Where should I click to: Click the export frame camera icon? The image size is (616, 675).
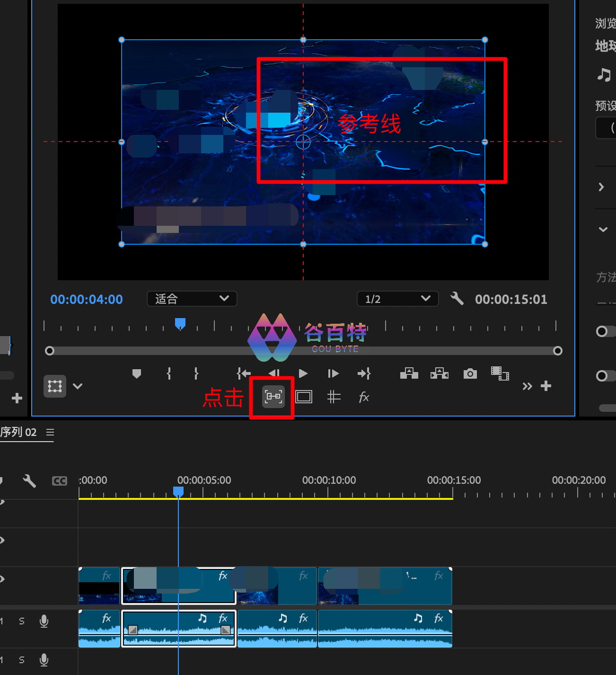coord(470,373)
